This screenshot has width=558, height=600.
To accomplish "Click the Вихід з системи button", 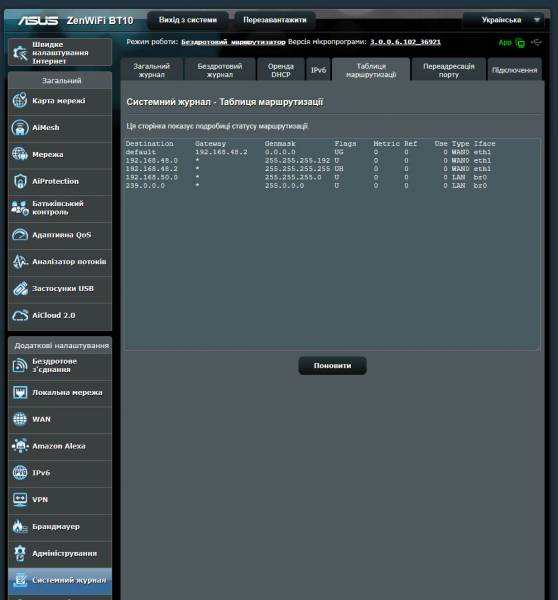I will (188, 20).
